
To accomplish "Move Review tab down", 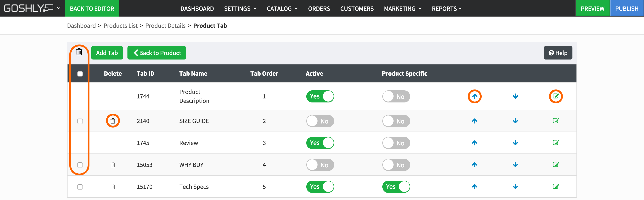I will (x=515, y=143).
